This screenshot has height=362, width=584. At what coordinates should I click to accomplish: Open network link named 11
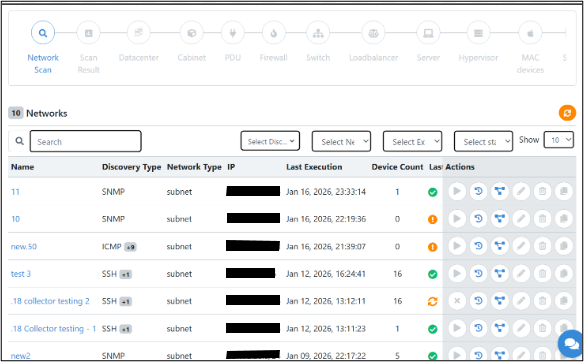(15, 192)
